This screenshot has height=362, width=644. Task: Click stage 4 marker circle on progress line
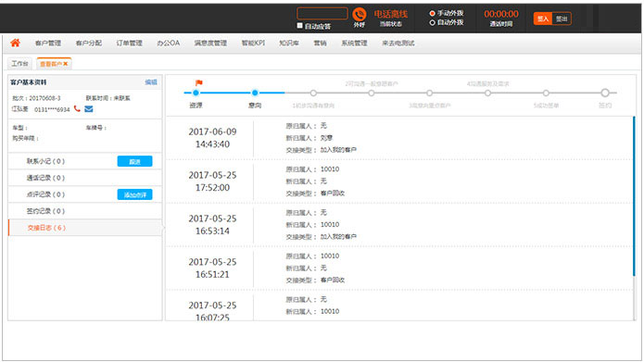(x=487, y=94)
